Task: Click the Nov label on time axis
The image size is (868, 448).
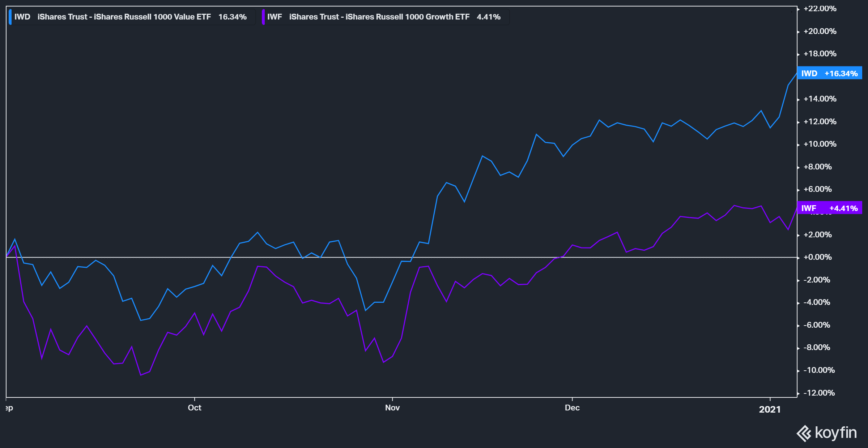Action: point(392,408)
